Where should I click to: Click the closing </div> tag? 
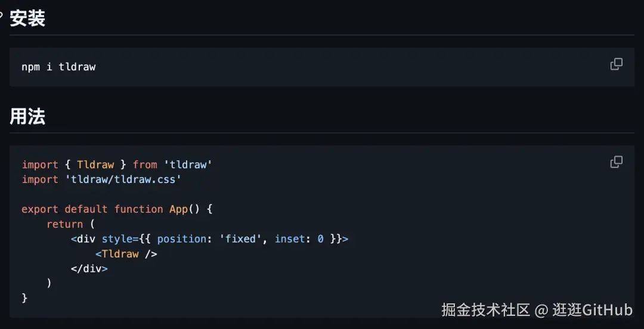tap(89, 269)
